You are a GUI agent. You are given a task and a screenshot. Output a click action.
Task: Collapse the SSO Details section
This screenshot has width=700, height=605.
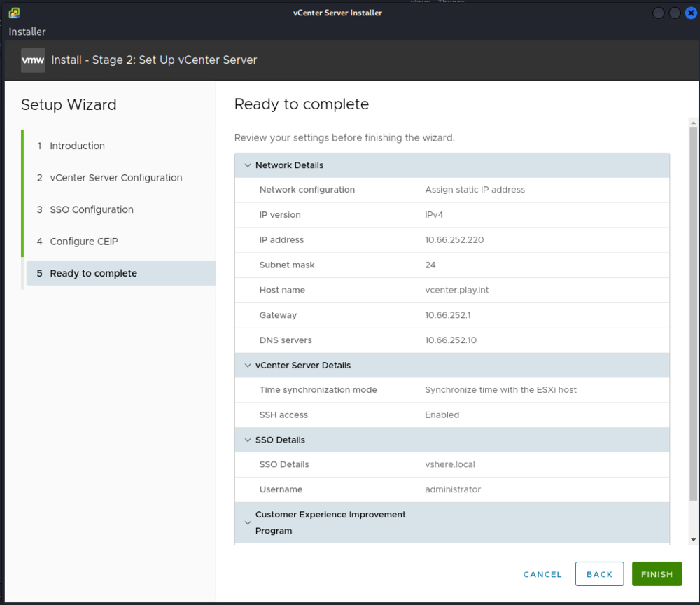(x=247, y=440)
